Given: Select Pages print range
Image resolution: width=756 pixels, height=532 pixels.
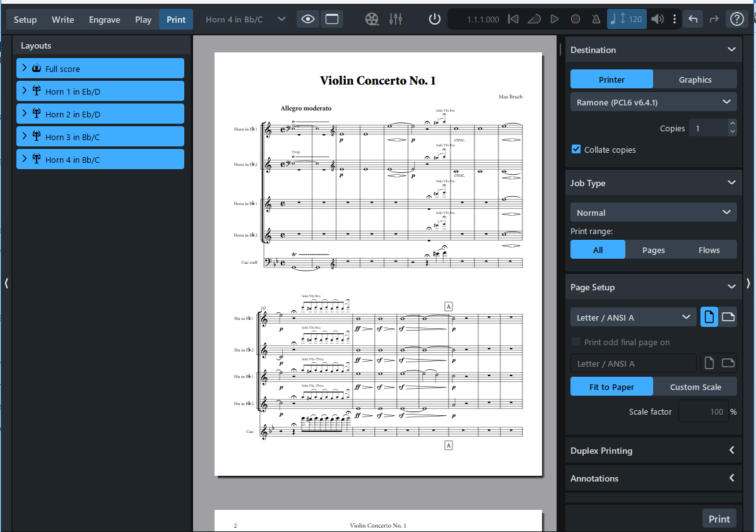Looking at the screenshot, I should [653, 249].
